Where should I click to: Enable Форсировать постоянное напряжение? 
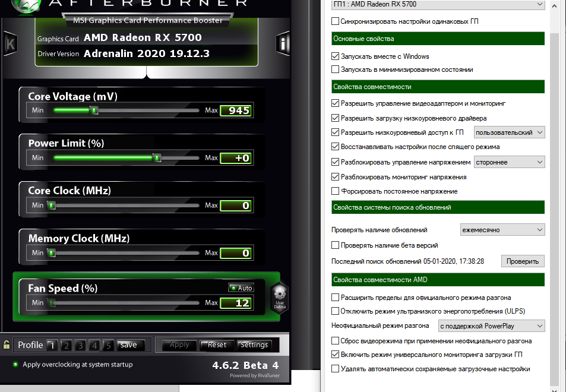click(335, 191)
